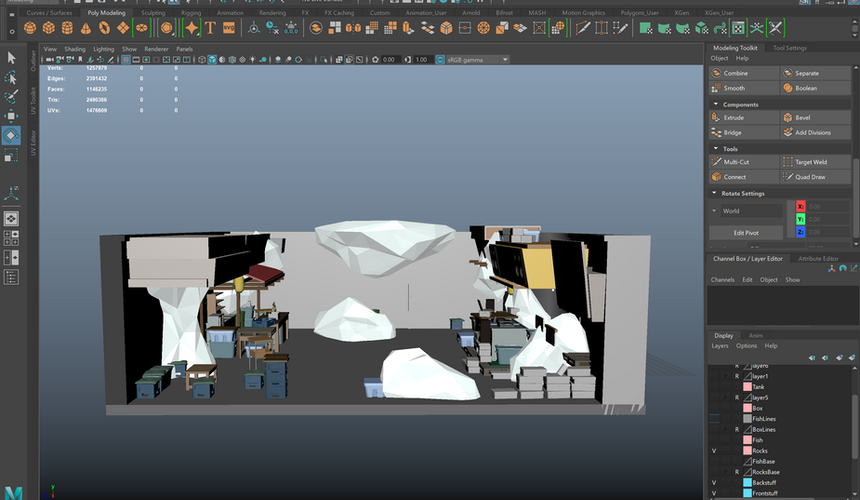Click the Edit Pivot button
The image size is (860, 500).
(746, 232)
